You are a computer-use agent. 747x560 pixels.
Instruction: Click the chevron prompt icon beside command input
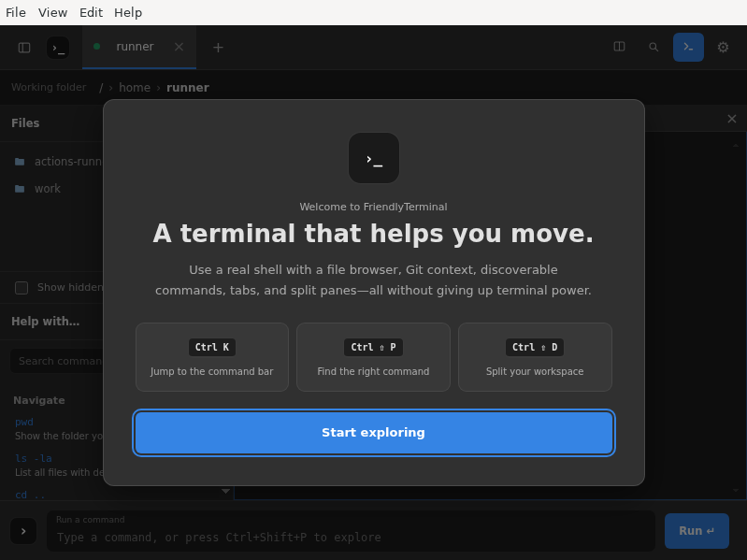point(23,531)
